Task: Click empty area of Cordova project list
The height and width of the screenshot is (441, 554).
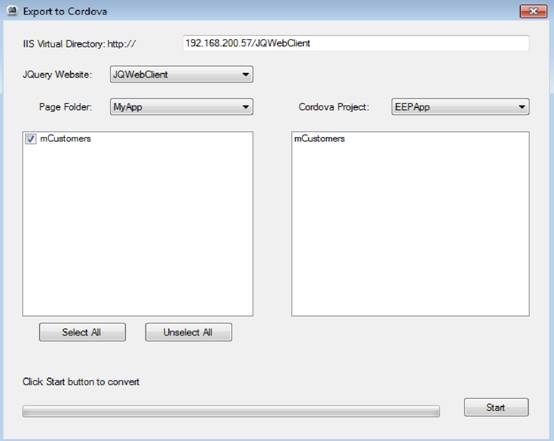Action: pos(410,230)
